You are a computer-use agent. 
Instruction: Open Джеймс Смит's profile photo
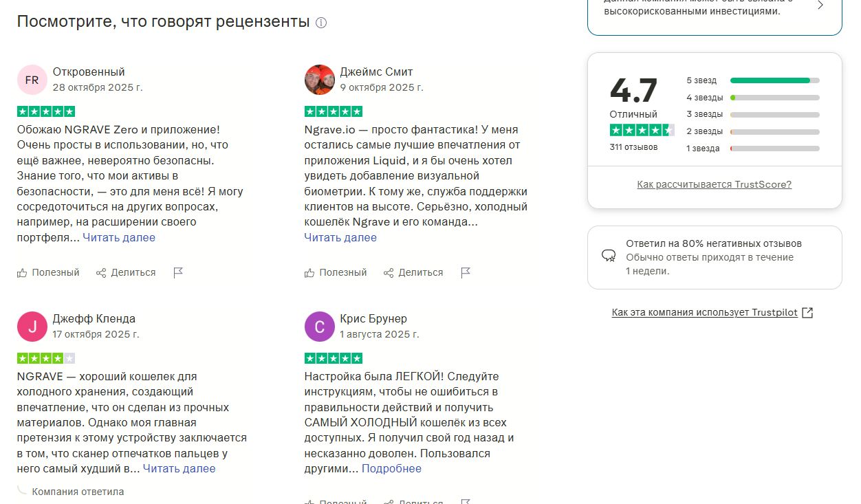tap(319, 80)
